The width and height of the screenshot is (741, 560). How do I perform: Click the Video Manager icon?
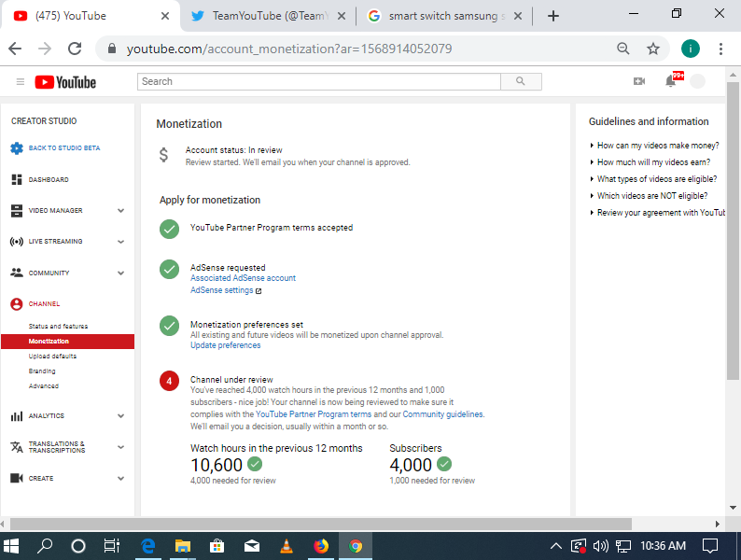coord(17,210)
